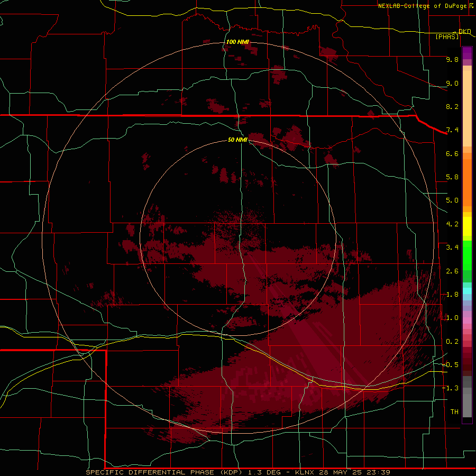Click the 5.0 legend value
This screenshot has width=476, height=476.
coord(452,200)
